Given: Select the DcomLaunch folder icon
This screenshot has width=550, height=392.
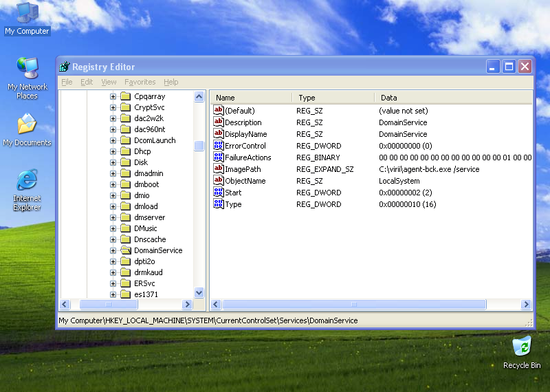Looking at the screenshot, I should pos(126,140).
